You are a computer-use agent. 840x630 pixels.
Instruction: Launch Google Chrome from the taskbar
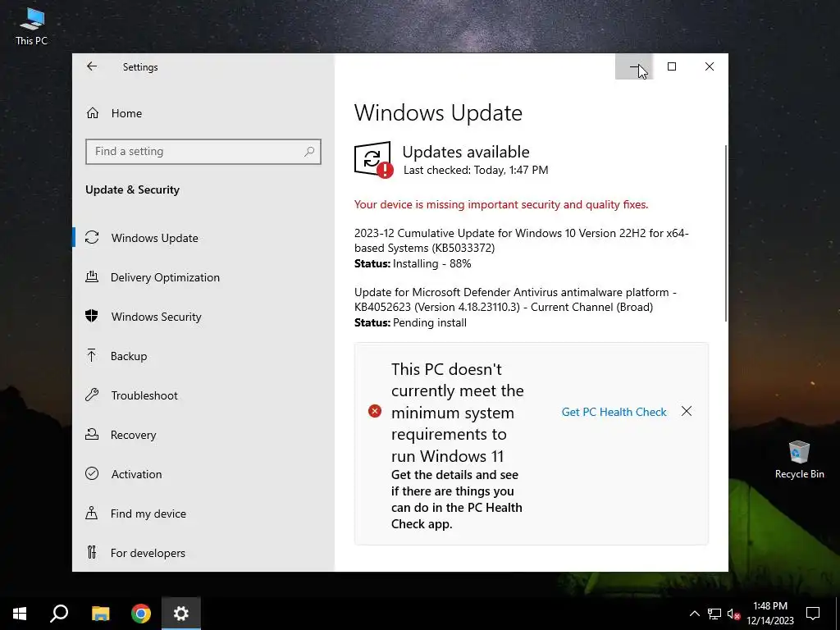(141, 614)
